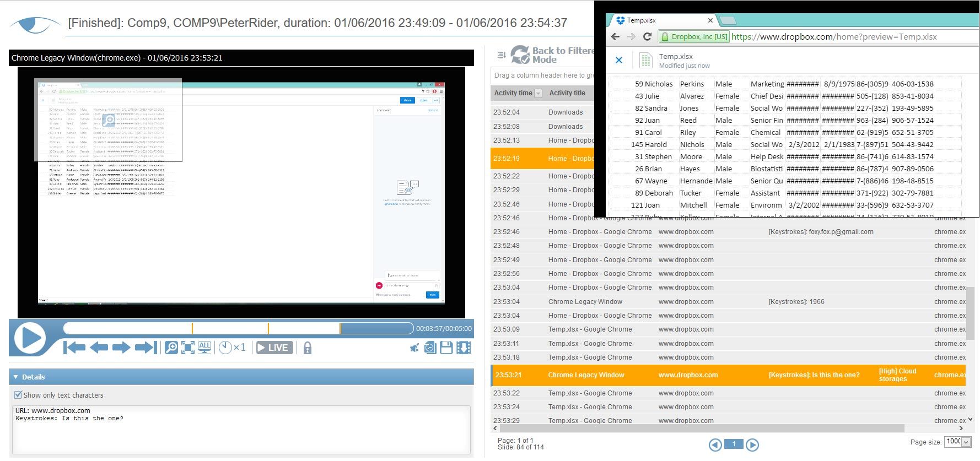Click the High Cloud storages alert cell

pyautogui.click(x=897, y=375)
